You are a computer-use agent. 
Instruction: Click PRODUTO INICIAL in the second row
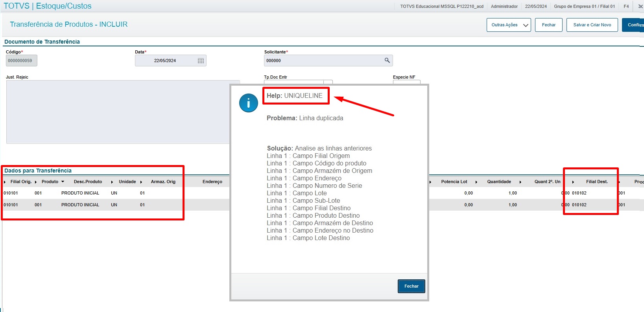point(80,205)
